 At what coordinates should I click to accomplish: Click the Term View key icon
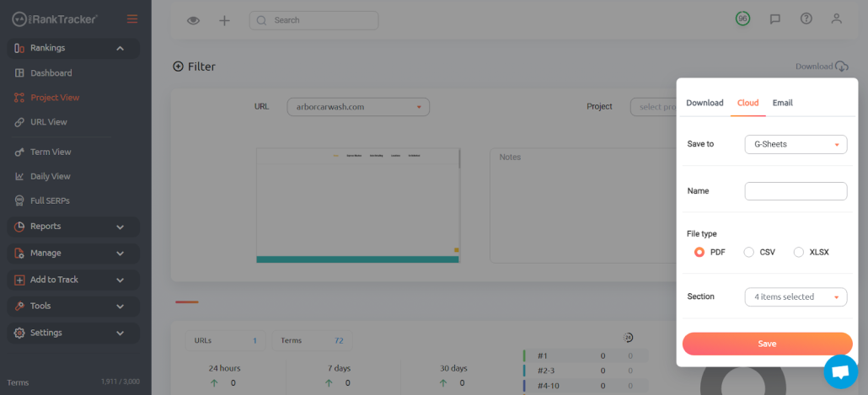click(x=19, y=152)
